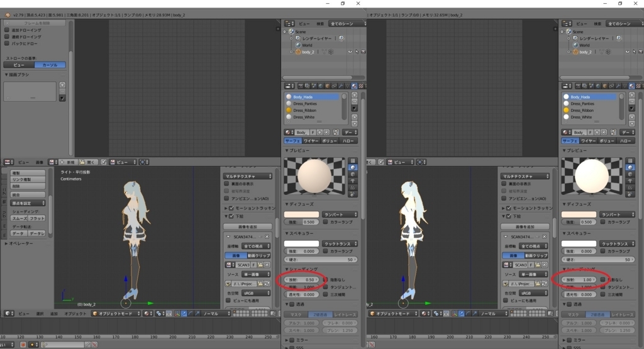Select Dress_Ribbon material slot in left window
The height and width of the screenshot is (349, 644).
click(x=305, y=110)
